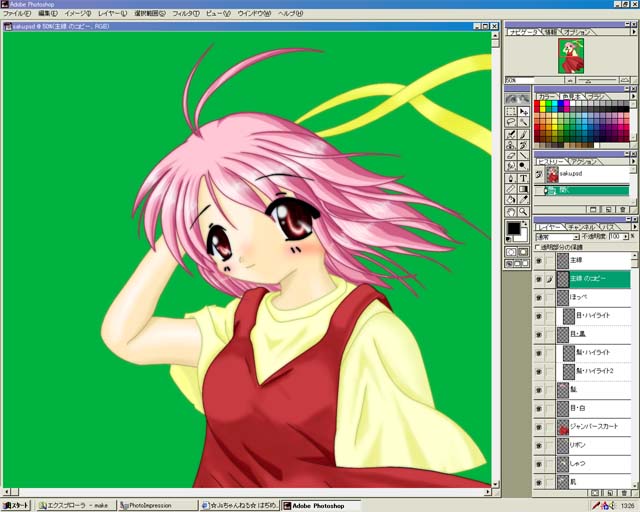Hide the ジャンパースカート layer
Viewport: 640px width, 512px height.
point(539,427)
